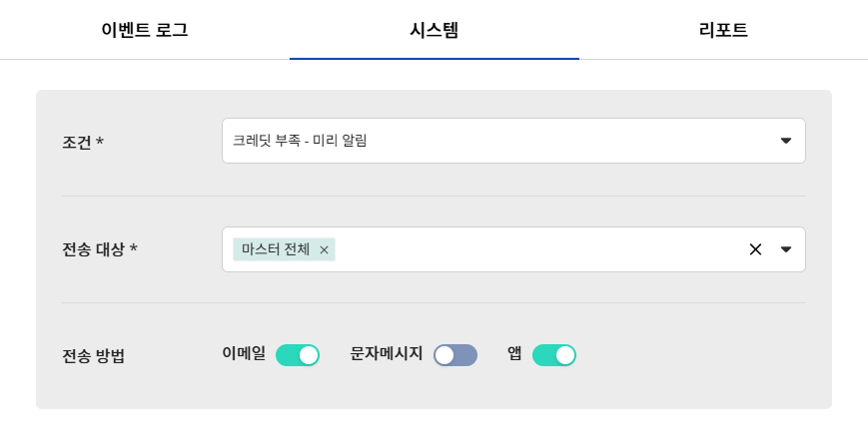The height and width of the screenshot is (434, 868).
Task: Click the 전송 대상 * field label
Action: click(x=100, y=249)
